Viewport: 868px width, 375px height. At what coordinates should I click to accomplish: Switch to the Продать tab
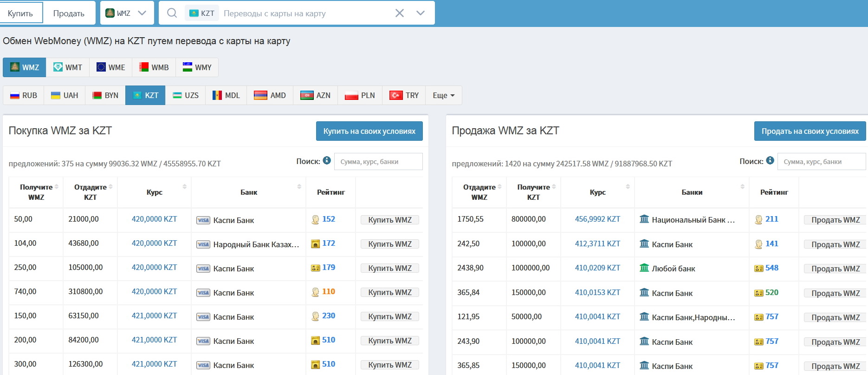pos(69,13)
